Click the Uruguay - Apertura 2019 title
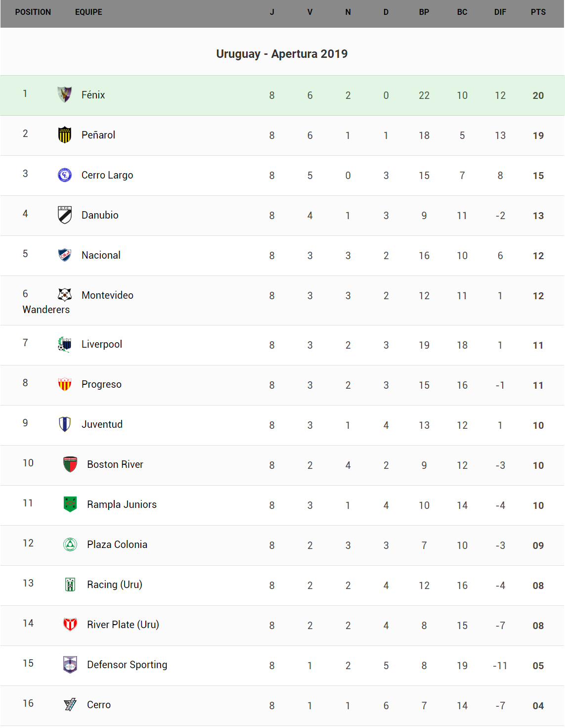This screenshot has height=728, width=565. tap(282, 54)
